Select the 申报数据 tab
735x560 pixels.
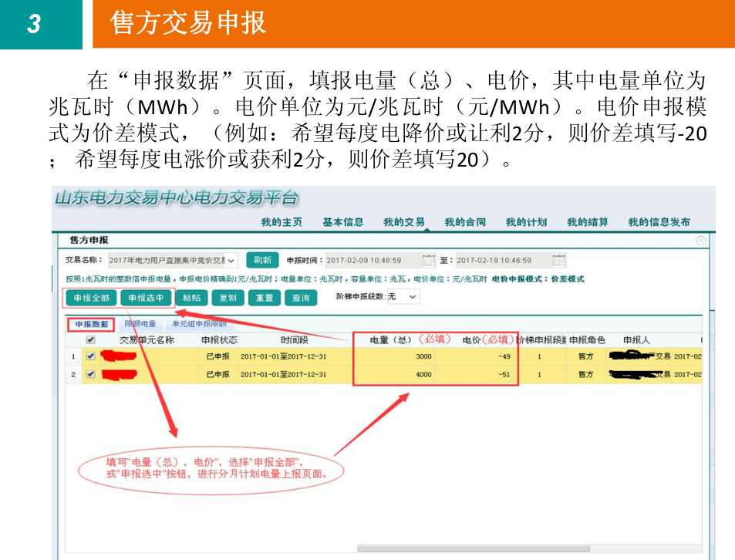(x=92, y=324)
